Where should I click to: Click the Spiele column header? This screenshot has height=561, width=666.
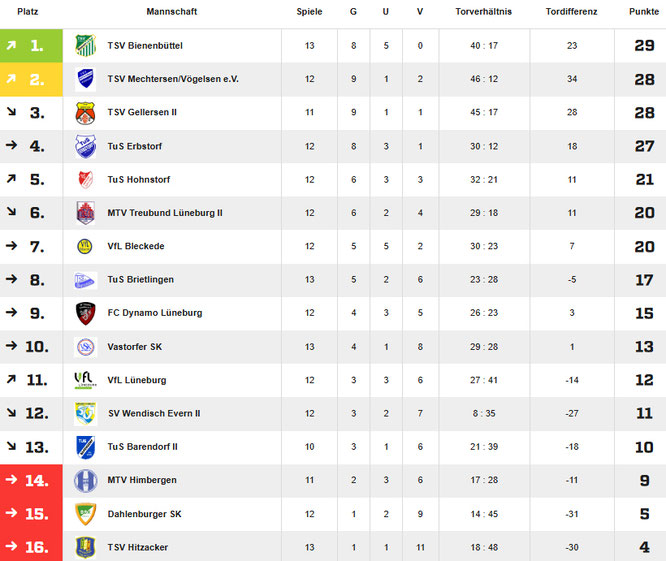(x=310, y=11)
